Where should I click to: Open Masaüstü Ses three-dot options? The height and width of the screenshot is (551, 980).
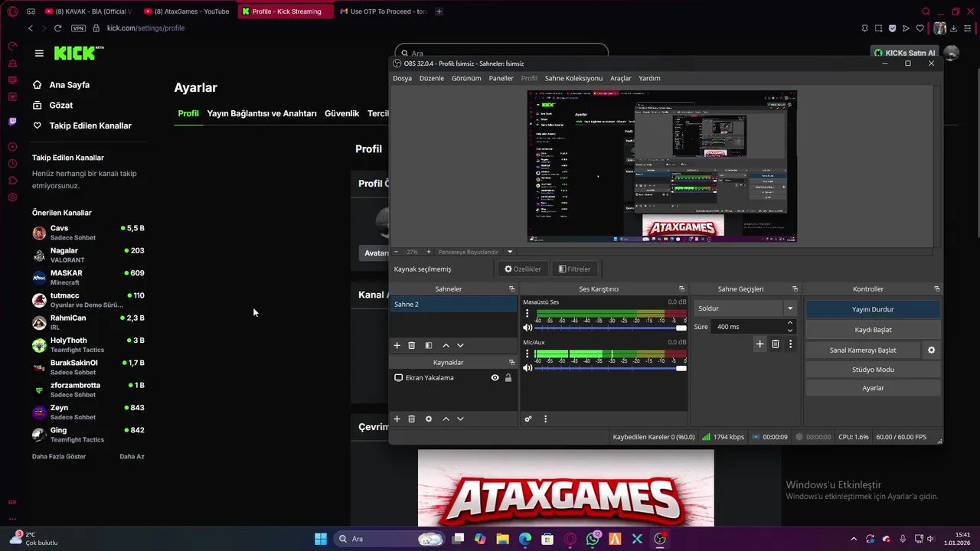(x=527, y=314)
